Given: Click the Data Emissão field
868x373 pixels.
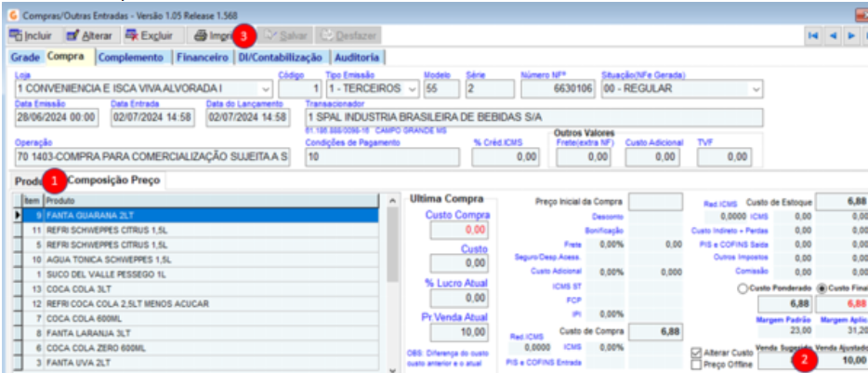Looking at the screenshot, I should click(x=57, y=117).
